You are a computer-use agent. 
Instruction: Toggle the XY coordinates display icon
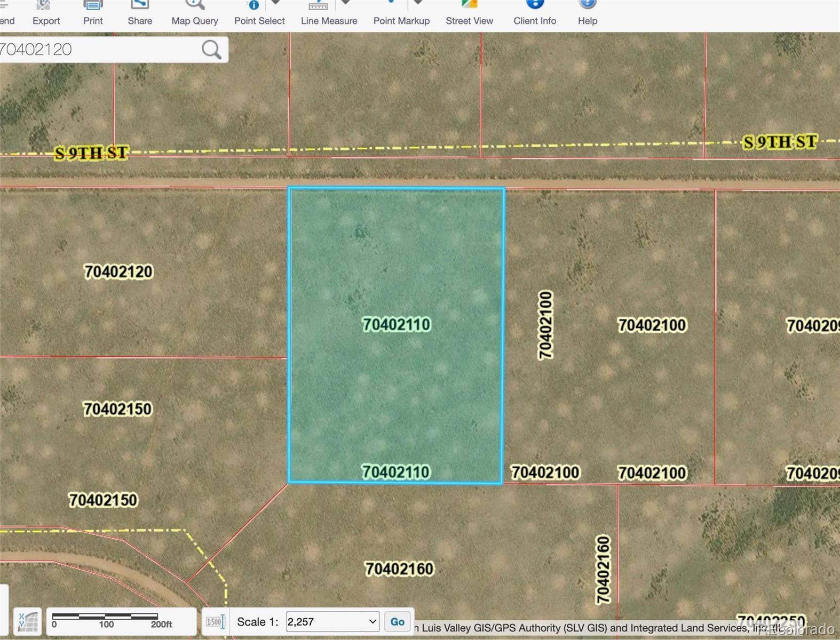click(x=28, y=622)
